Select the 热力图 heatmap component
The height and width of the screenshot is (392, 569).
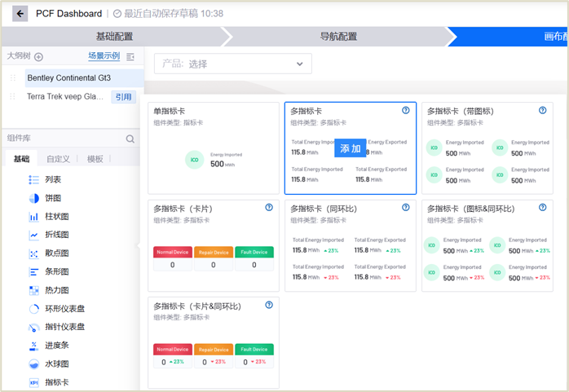tap(55, 290)
